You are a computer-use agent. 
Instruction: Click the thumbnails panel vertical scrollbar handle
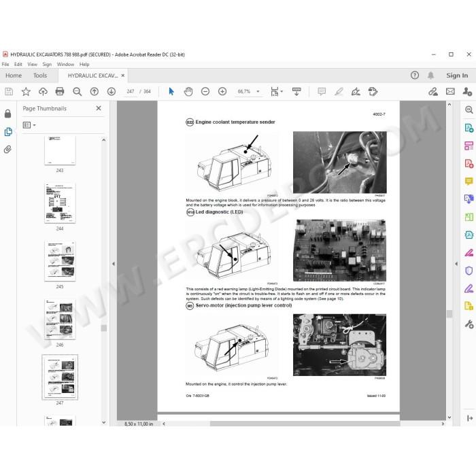pyautogui.click(x=104, y=328)
